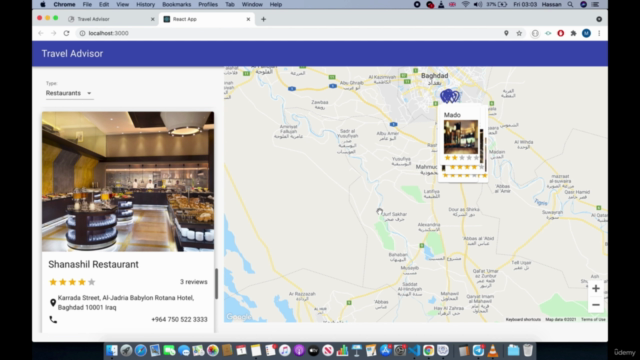Click the Shanashil Restaurant photo
The width and height of the screenshot is (640, 360).
pyautogui.click(x=128, y=182)
